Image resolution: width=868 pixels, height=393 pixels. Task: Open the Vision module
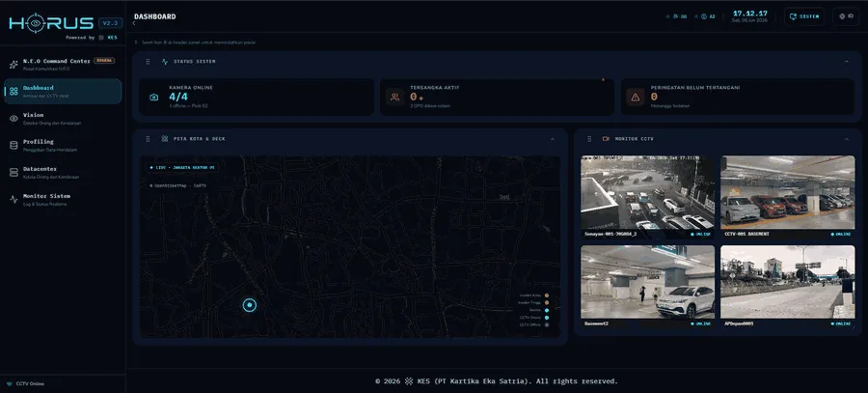click(63, 119)
